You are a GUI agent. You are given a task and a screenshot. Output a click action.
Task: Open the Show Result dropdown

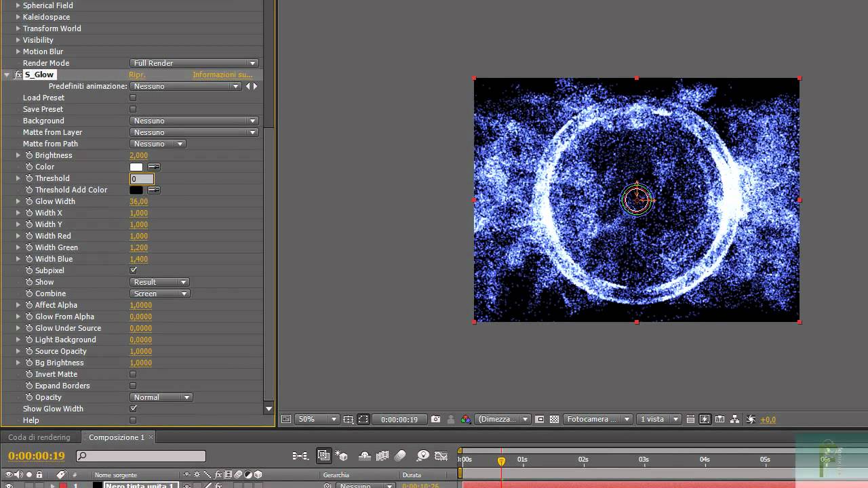point(159,282)
